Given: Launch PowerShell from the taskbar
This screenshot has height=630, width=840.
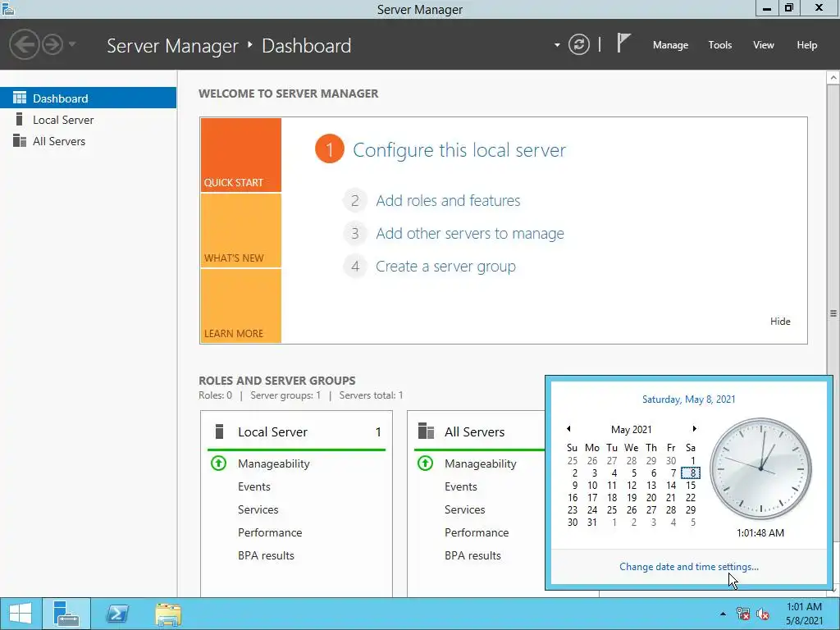Looking at the screenshot, I should [x=117, y=614].
